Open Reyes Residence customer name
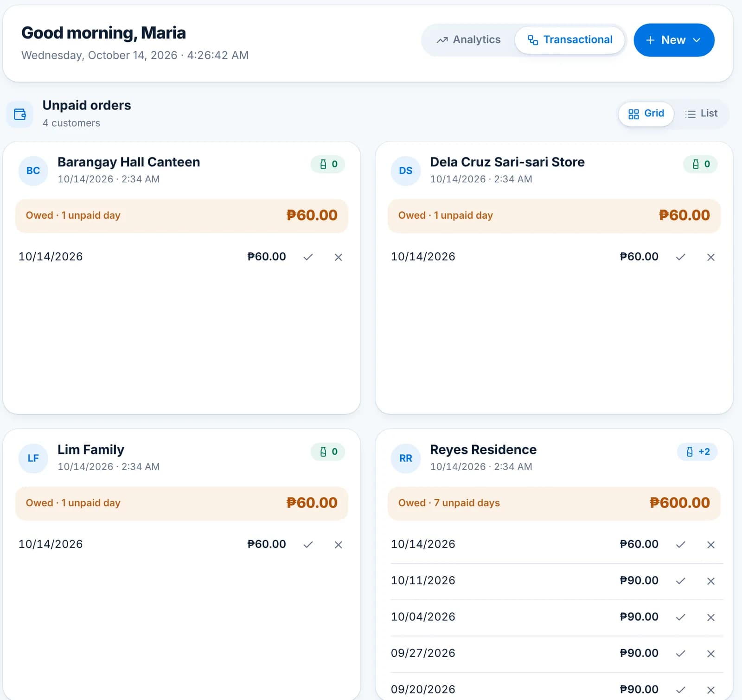The height and width of the screenshot is (700, 742). [x=483, y=450]
